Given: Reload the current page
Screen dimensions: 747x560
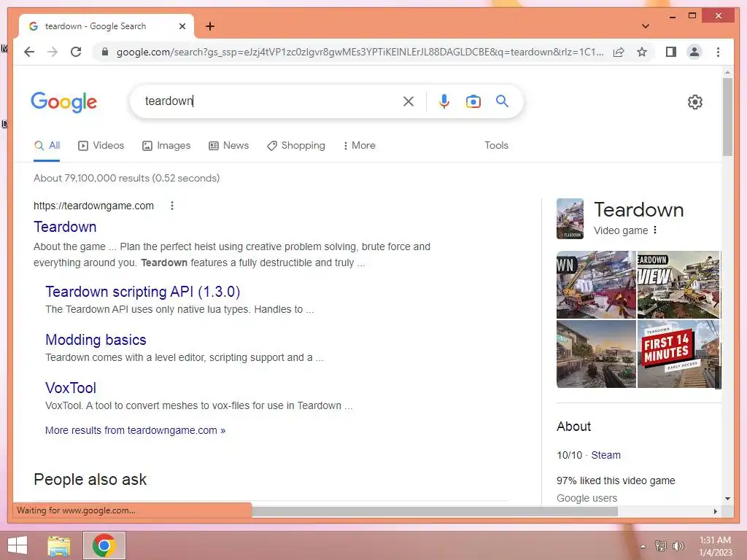Looking at the screenshot, I should click(x=76, y=52).
